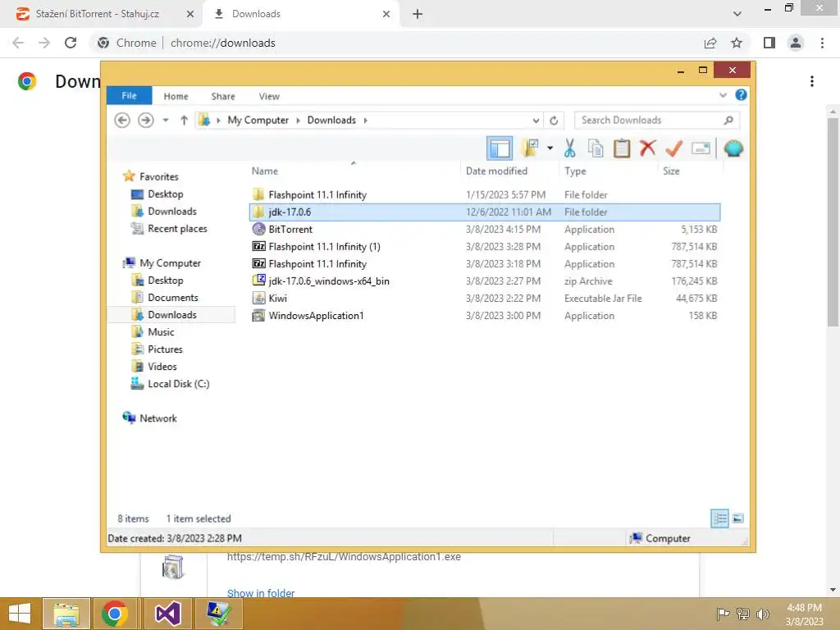Click the folder options toolbar icon
The width and height of the screenshot is (840, 630).
click(531, 148)
